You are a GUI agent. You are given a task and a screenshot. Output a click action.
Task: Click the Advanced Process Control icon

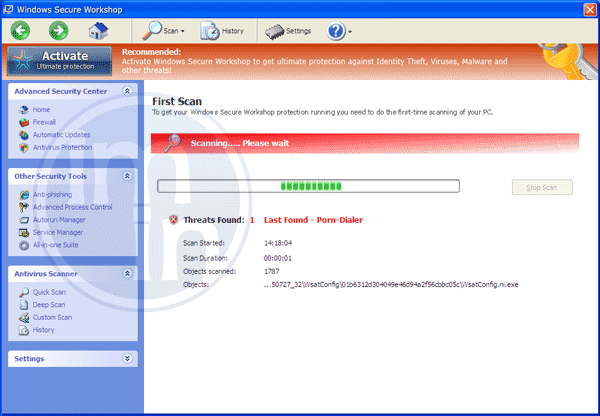[24, 207]
